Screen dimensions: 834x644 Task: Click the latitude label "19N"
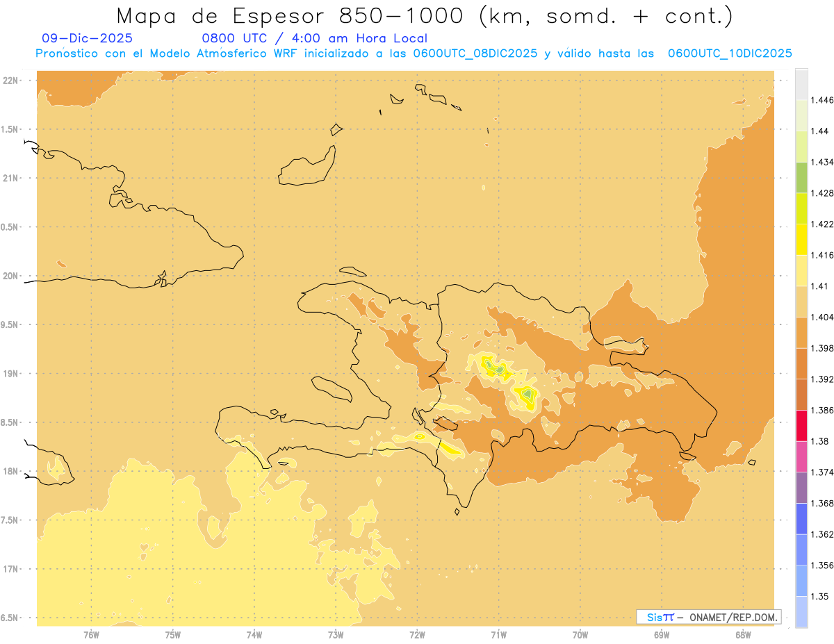pyautogui.click(x=11, y=373)
